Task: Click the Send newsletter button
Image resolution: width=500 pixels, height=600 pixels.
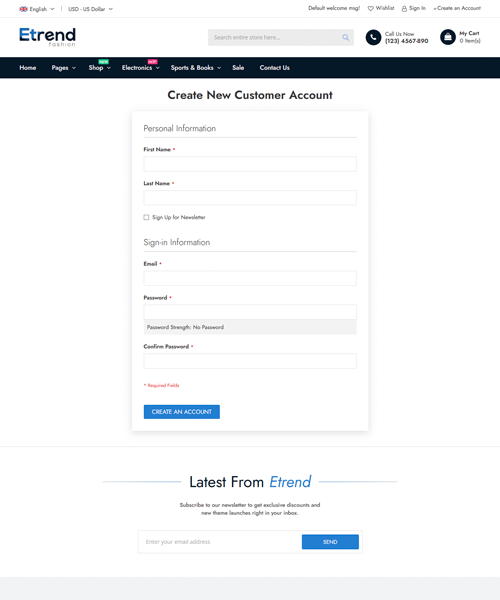Action: coord(330,542)
